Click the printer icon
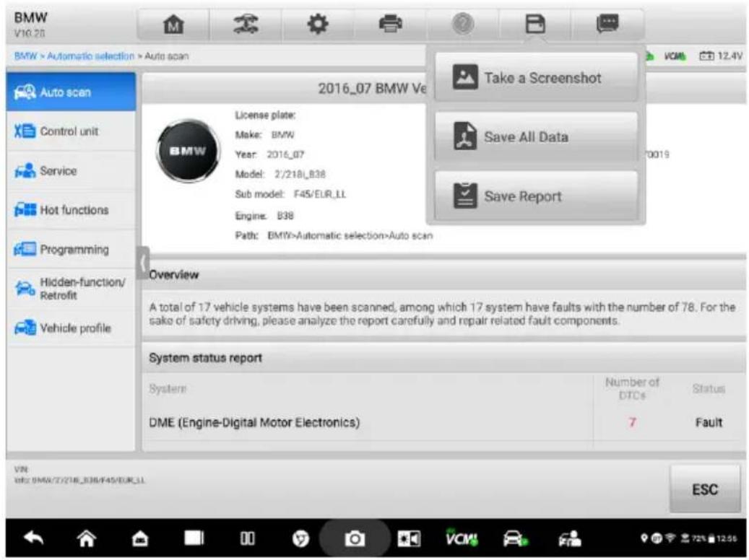The image size is (749, 560). [390, 23]
